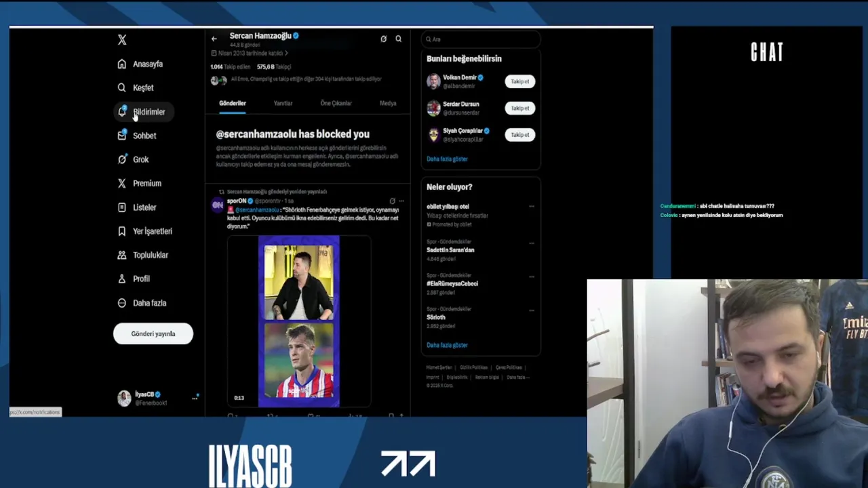Click Çerez Politikası footer link

click(509, 367)
